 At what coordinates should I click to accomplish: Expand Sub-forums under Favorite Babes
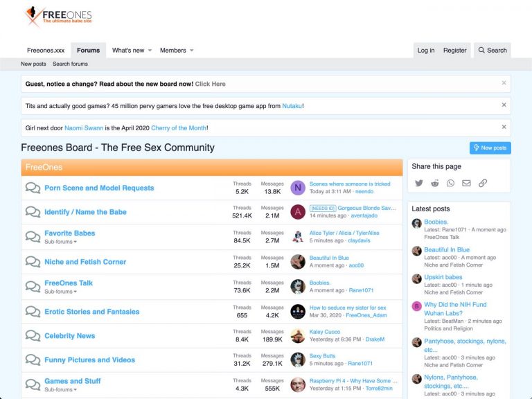(60, 242)
